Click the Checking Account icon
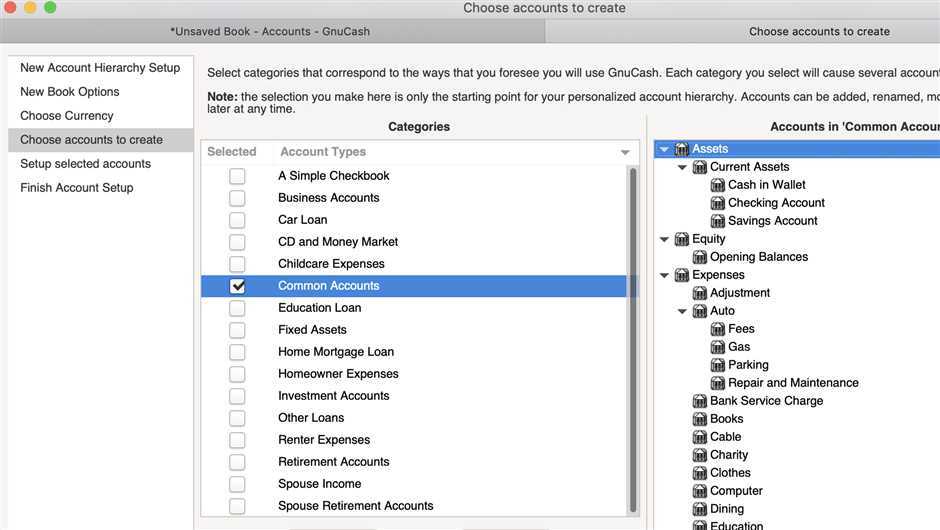 718,203
